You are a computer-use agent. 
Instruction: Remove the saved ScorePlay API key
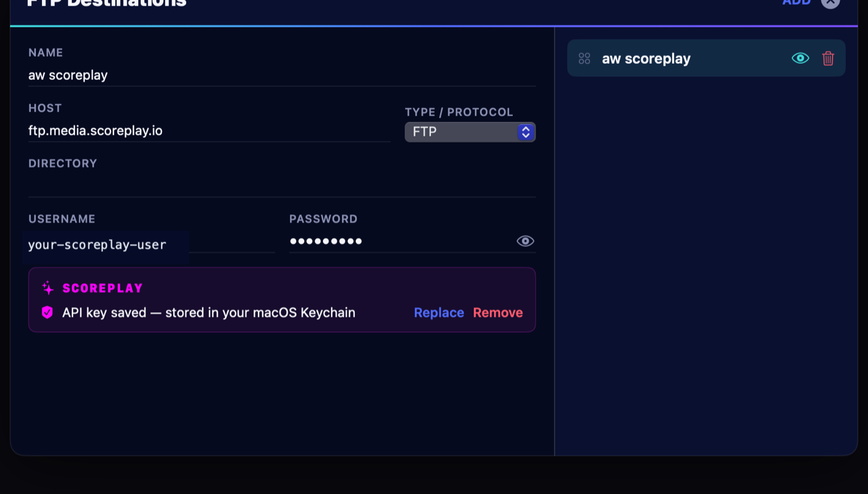tap(498, 312)
